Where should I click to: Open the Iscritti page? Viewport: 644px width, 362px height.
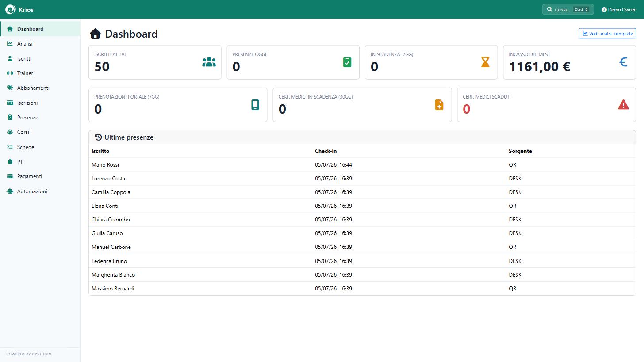pyautogui.click(x=40, y=58)
